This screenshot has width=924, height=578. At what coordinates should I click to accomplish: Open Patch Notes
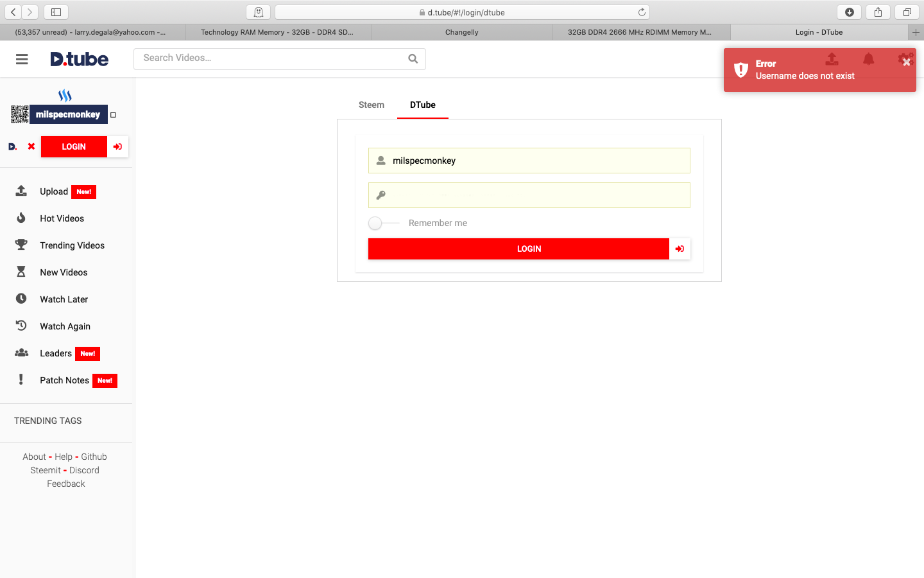pos(64,380)
